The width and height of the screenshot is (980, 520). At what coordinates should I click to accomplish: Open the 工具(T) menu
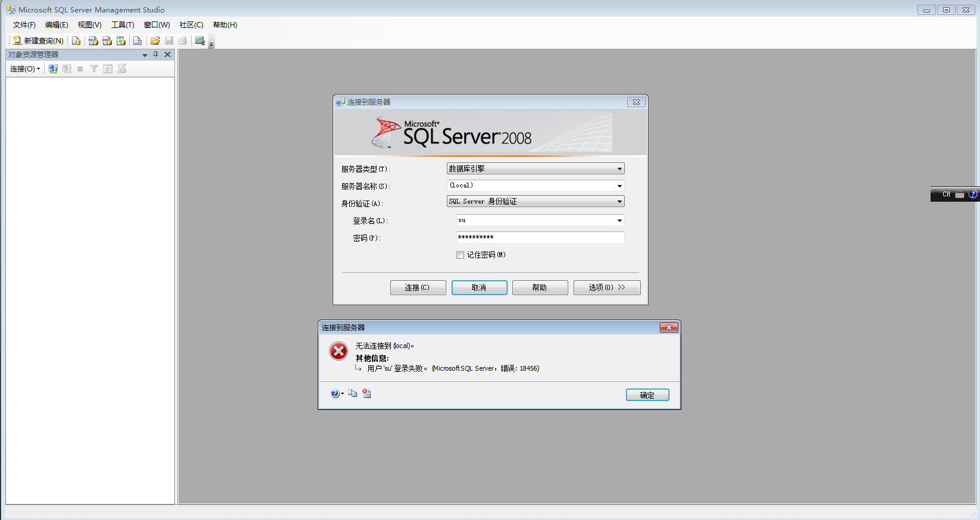pos(123,25)
